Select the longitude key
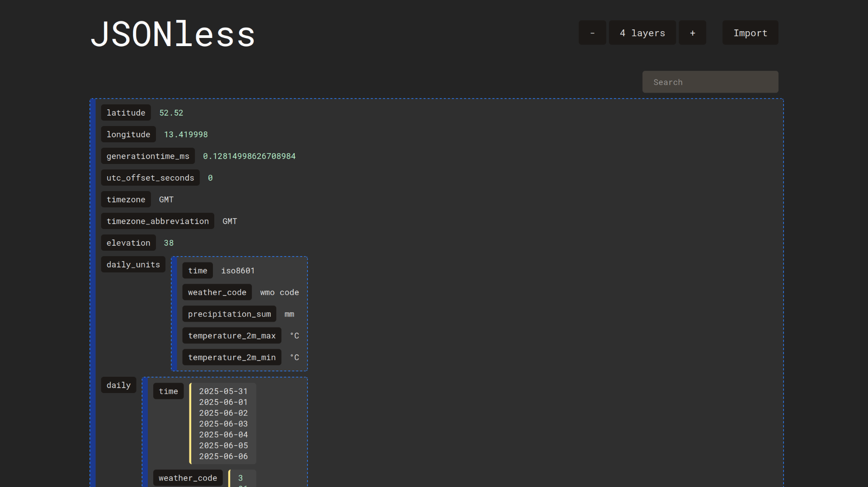868x487 pixels. (128, 134)
